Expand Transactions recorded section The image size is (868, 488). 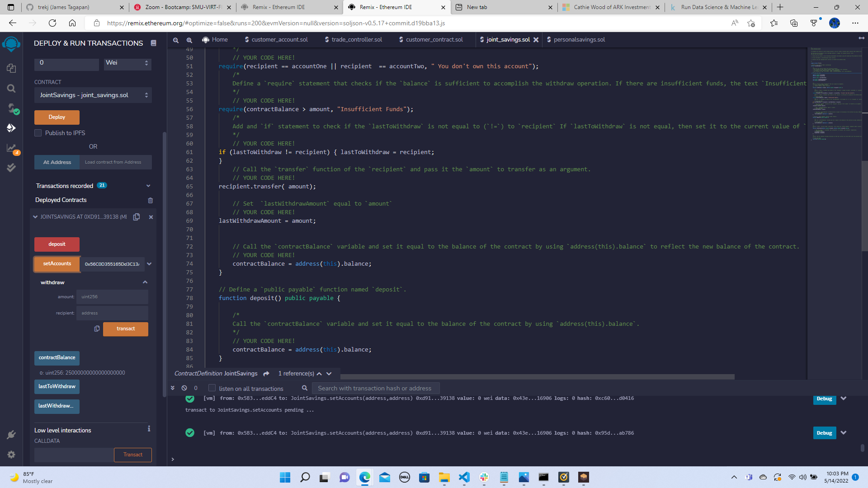pos(148,186)
